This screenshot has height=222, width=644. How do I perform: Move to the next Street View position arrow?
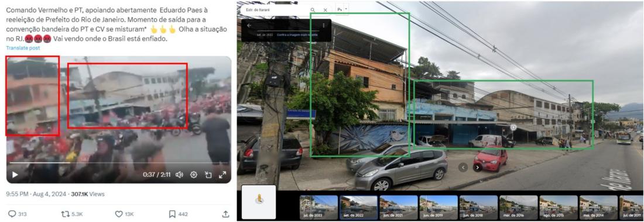[477, 167]
